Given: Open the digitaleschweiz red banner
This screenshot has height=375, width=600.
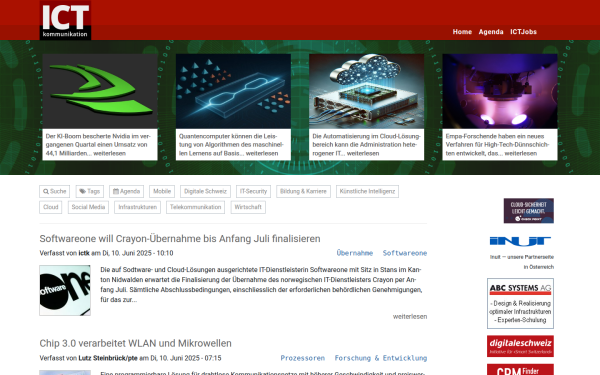Looking at the screenshot, I should pos(520,346).
